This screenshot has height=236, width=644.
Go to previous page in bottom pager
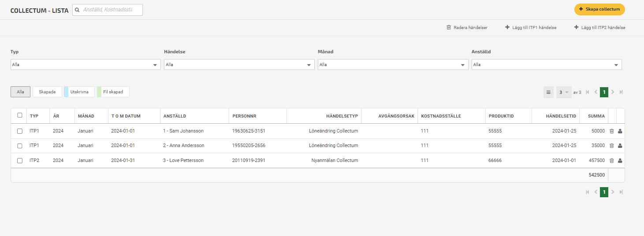pos(596,192)
